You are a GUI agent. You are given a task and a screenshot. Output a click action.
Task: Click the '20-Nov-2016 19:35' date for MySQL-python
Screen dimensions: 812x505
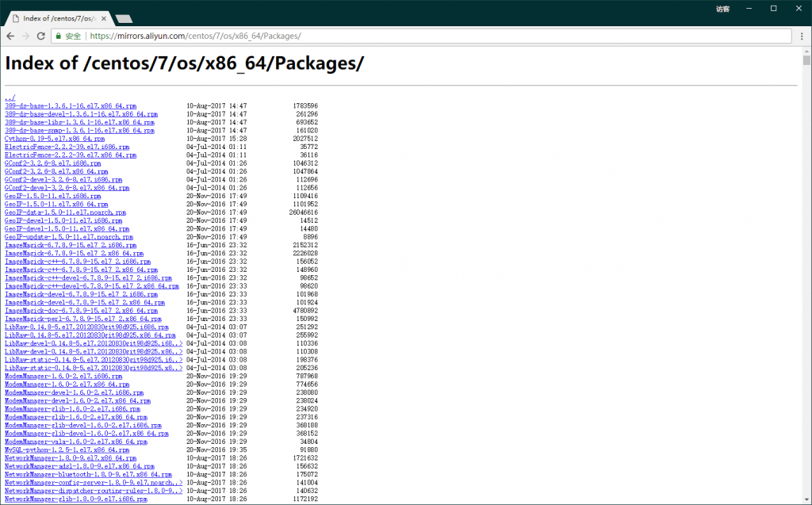pyautogui.click(x=216, y=450)
